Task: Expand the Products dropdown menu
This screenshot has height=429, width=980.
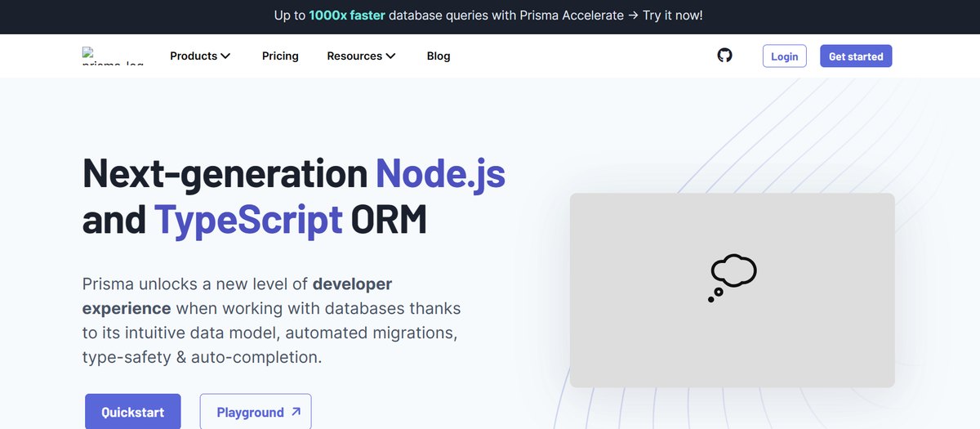Action: (x=200, y=56)
